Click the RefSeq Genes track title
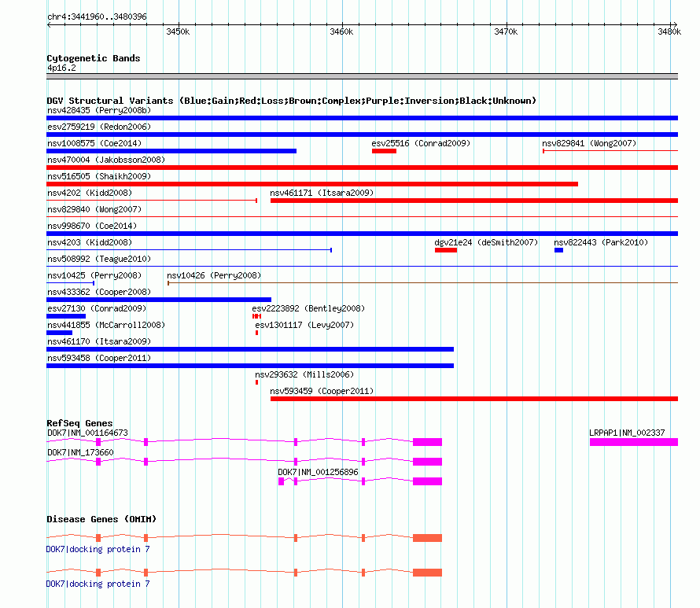 (79, 422)
